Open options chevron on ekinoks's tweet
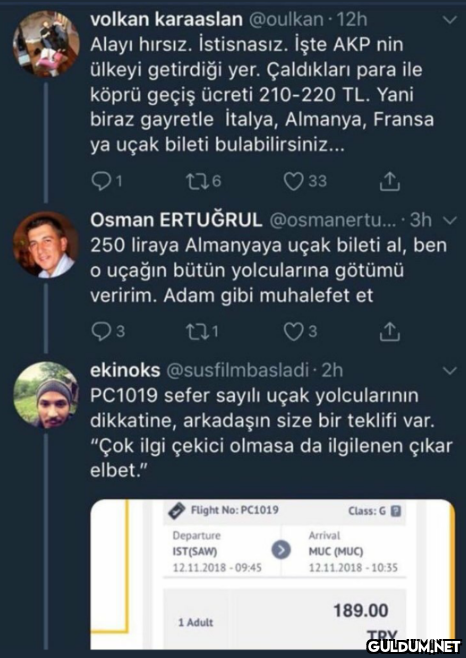Viewport: 466px width, 658px height. 450,371
